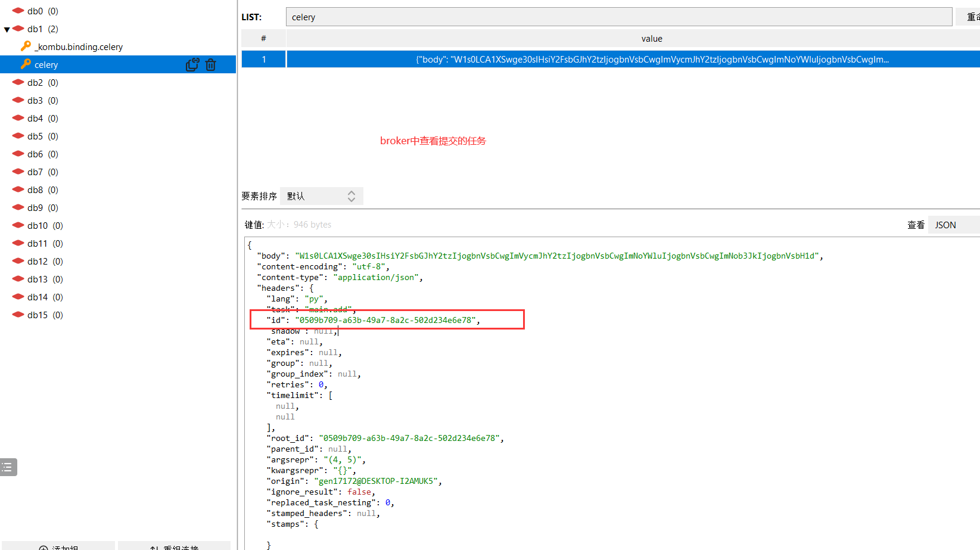Viewport: 980px width, 550px height.
Task: Open the sort order dropdown 默认
Action: click(321, 196)
